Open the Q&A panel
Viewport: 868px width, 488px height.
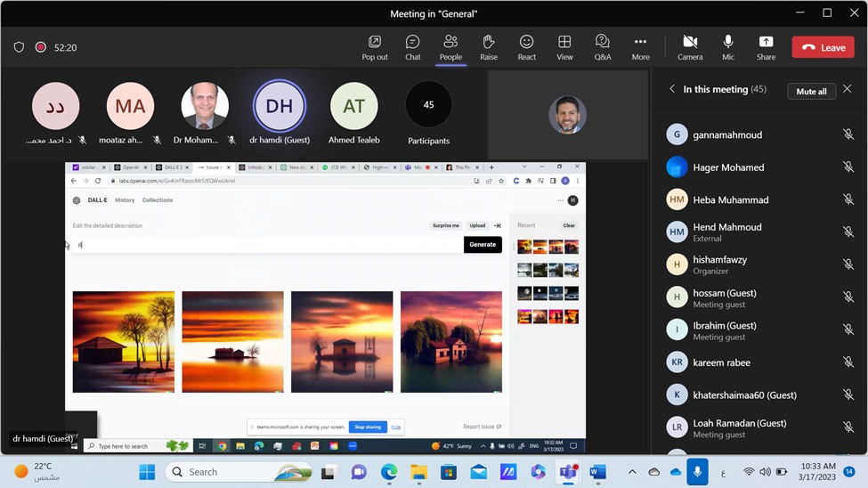coord(603,47)
